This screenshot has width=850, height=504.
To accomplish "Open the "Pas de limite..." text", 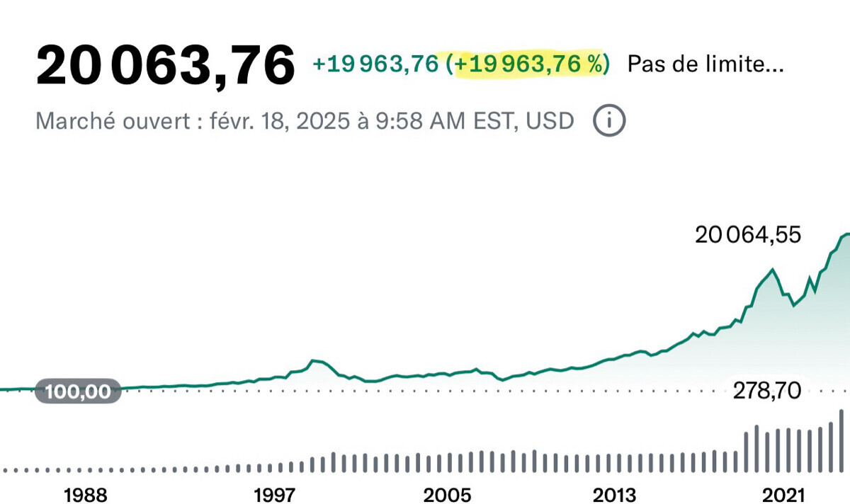I will tap(705, 64).
